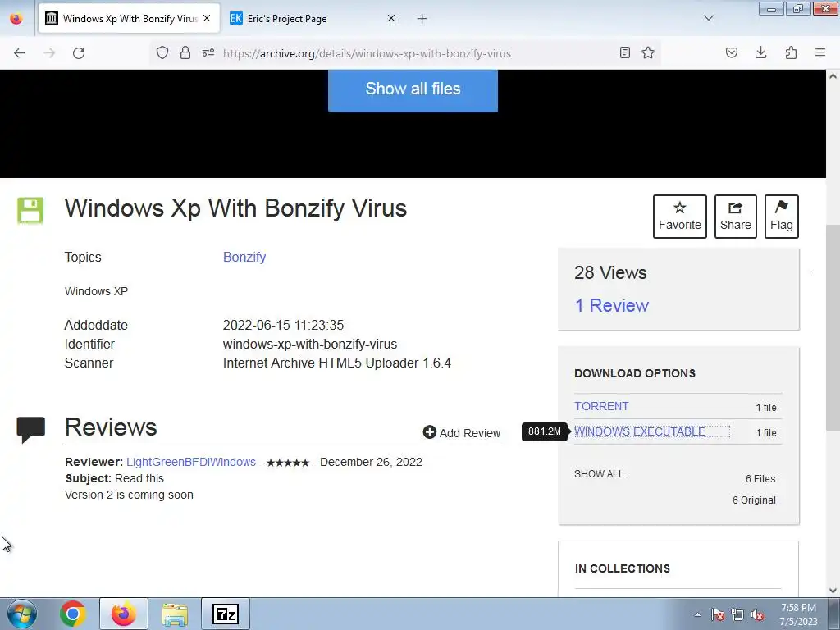Click the forward navigation arrow
The image size is (840, 630).
tap(49, 53)
